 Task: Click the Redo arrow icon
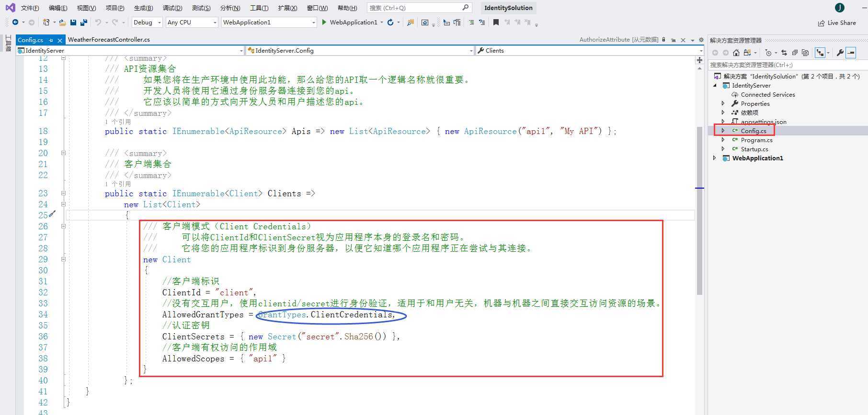tap(115, 22)
